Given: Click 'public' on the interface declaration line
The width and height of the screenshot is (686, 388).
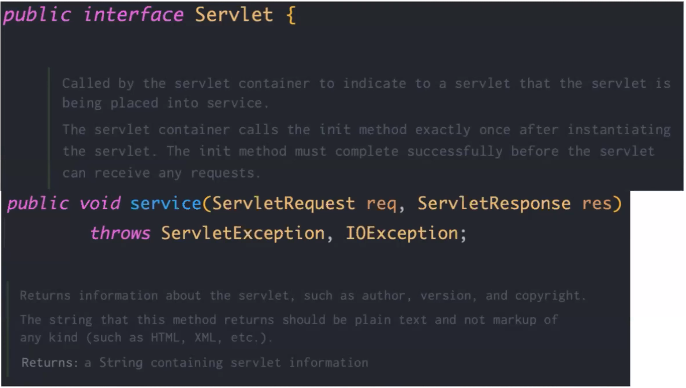Looking at the screenshot, I should [x=37, y=15].
